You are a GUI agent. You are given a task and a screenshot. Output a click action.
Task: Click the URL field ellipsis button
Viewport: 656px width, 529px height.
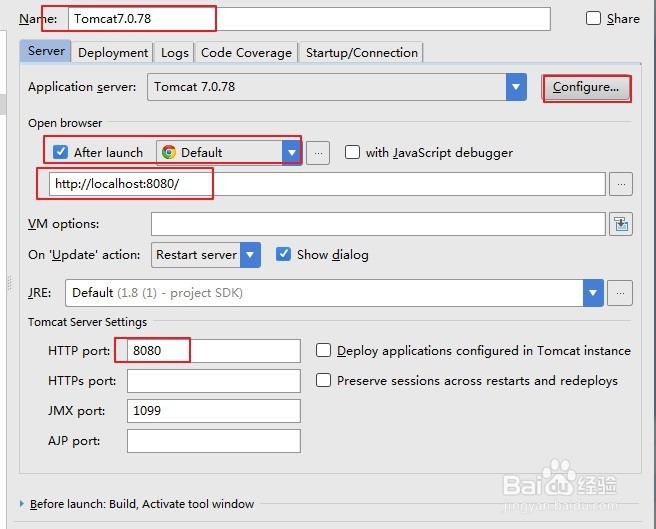pos(621,184)
